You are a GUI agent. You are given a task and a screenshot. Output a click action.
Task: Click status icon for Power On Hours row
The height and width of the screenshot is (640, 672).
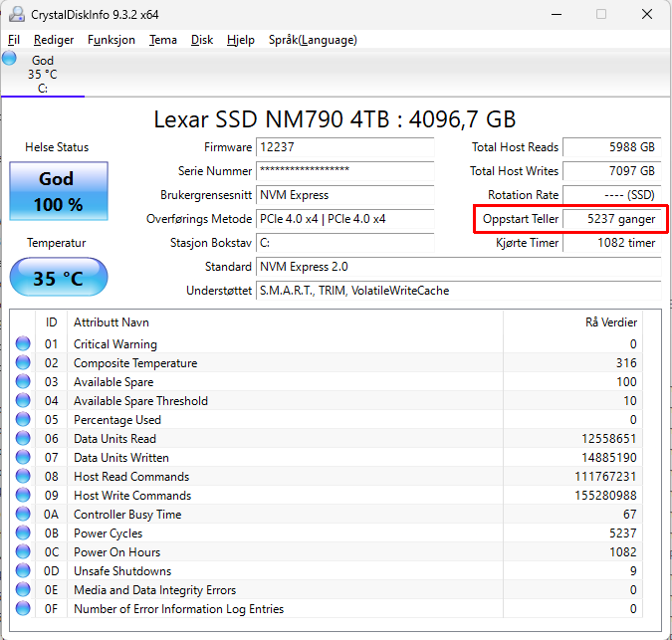pos(23,551)
